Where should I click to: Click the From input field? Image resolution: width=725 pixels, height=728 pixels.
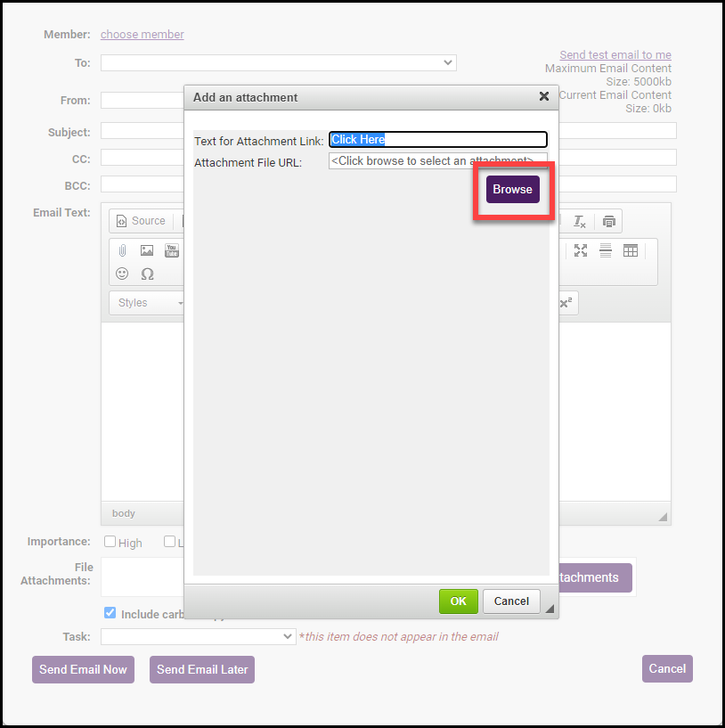[143, 100]
